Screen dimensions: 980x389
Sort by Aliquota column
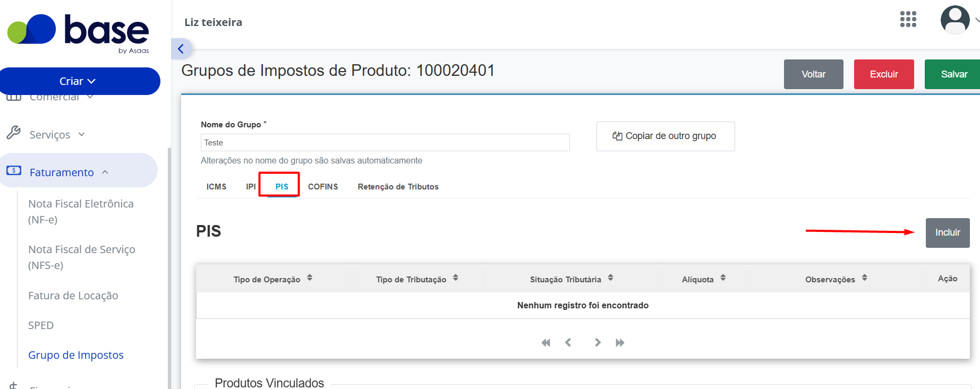click(x=723, y=278)
